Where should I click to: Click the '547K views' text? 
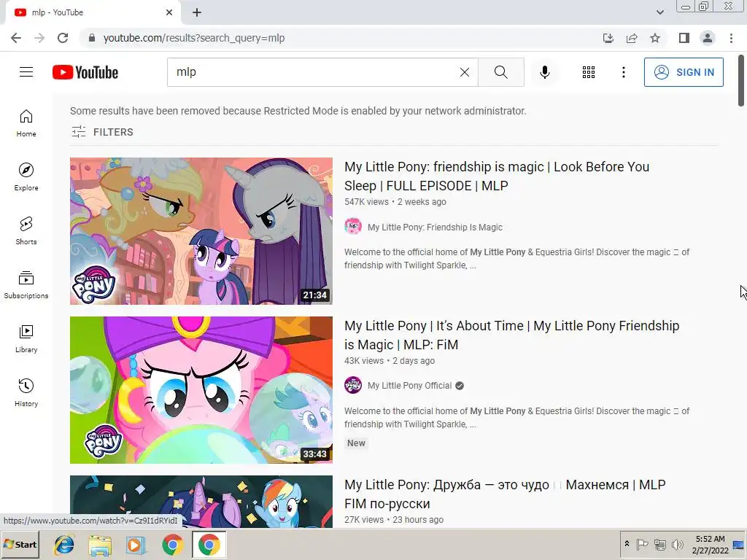click(366, 202)
